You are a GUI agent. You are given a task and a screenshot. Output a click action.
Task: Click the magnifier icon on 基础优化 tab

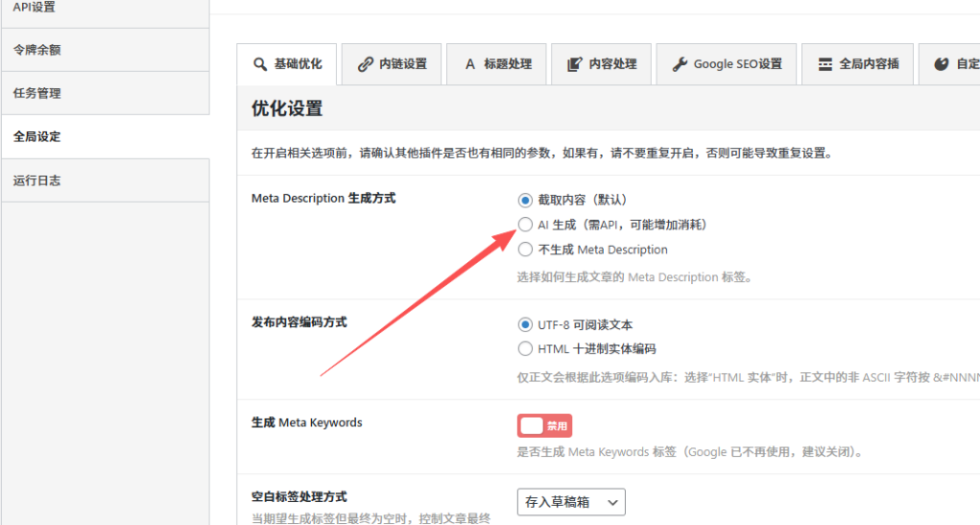[x=259, y=64]
